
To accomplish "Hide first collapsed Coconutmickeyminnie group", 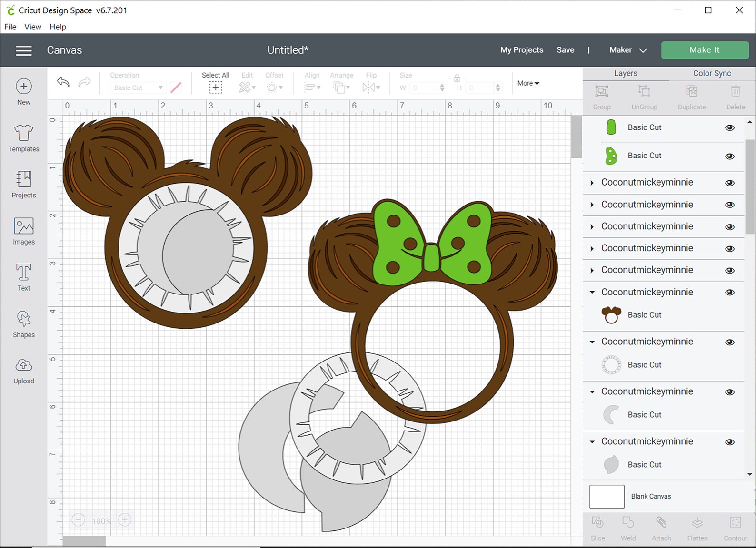I will (x=729, y=183).
